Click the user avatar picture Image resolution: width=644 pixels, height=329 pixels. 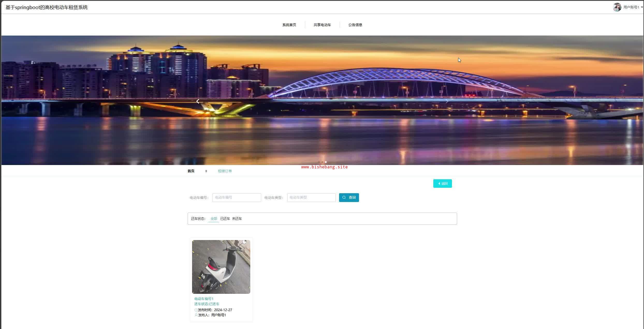pos(617,7)
